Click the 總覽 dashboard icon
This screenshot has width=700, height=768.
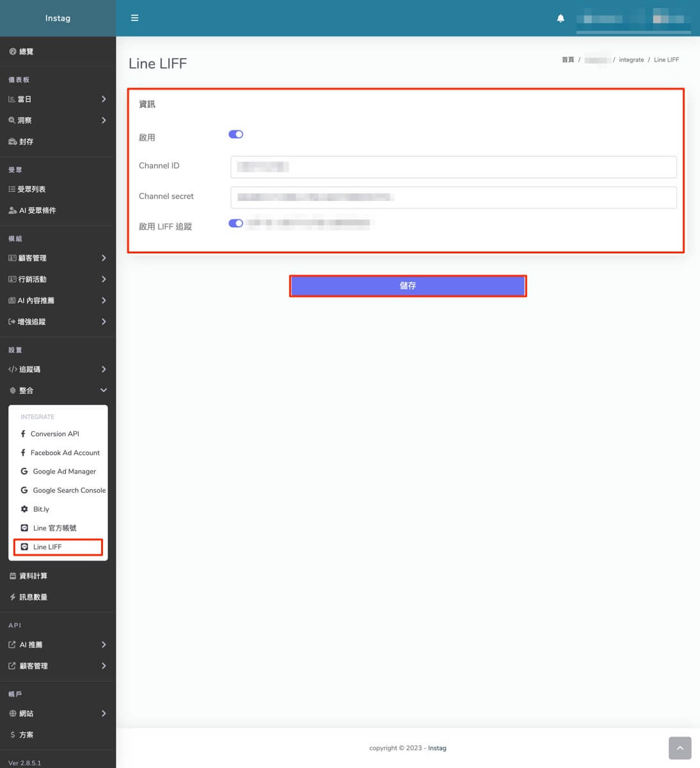(x=12, y=51)
